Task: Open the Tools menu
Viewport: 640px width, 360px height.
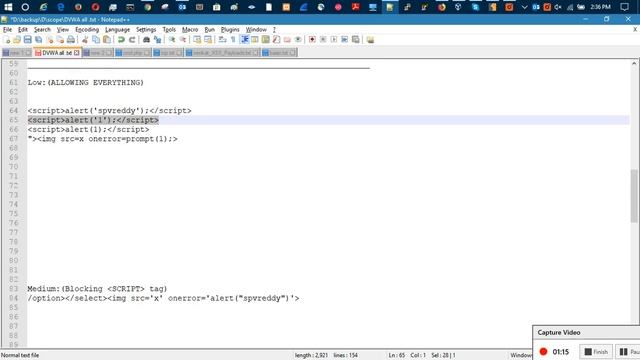Action: pyautogui.click(x=169, y=30)
